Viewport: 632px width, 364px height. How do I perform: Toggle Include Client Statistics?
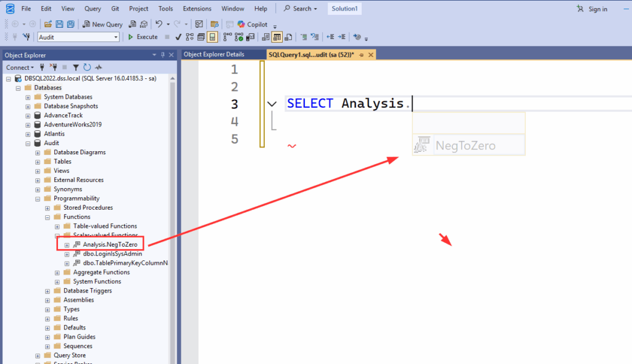pos(251,37)
